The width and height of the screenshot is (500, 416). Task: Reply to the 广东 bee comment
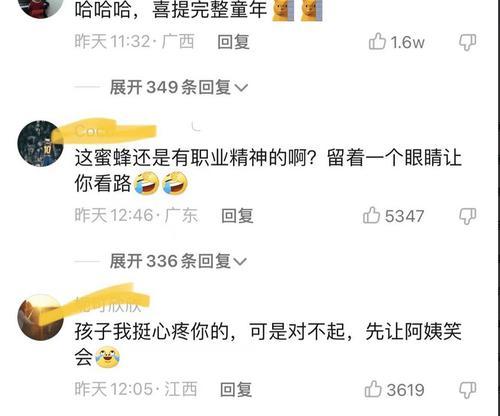237,216
